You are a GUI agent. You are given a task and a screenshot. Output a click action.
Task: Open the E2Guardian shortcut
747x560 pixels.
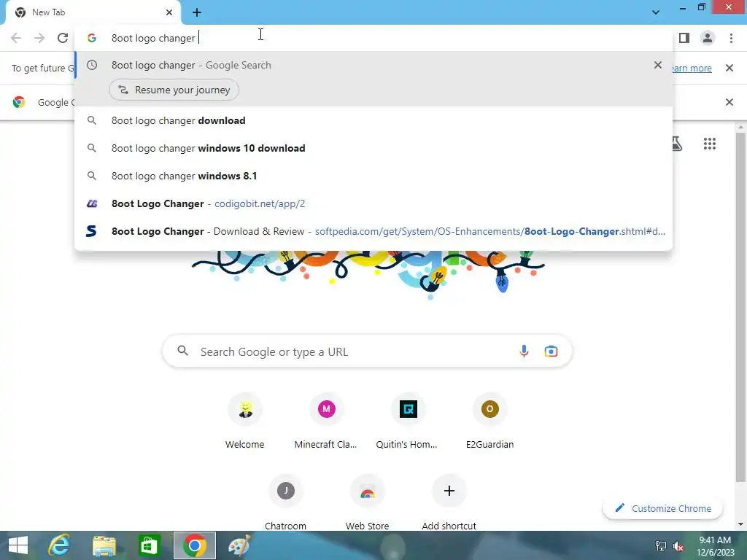(x=489, y=421)
